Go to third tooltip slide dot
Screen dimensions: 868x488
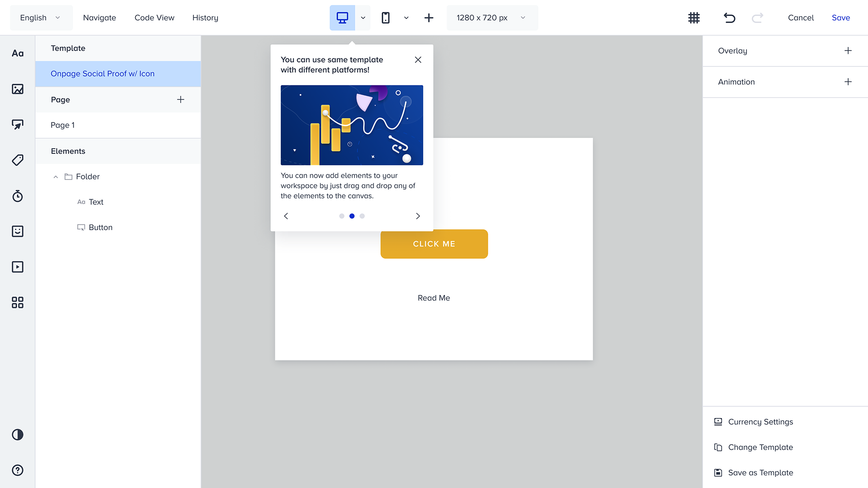(362, 216)
